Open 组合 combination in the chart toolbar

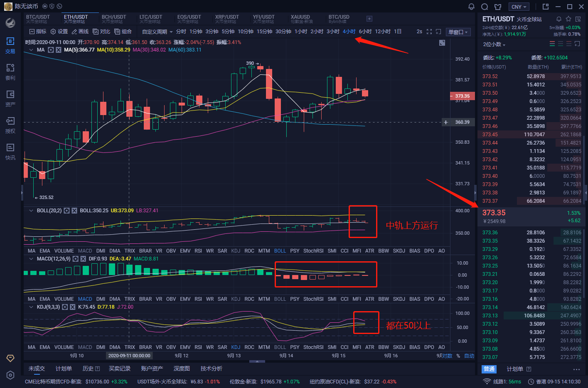point(123,32)
